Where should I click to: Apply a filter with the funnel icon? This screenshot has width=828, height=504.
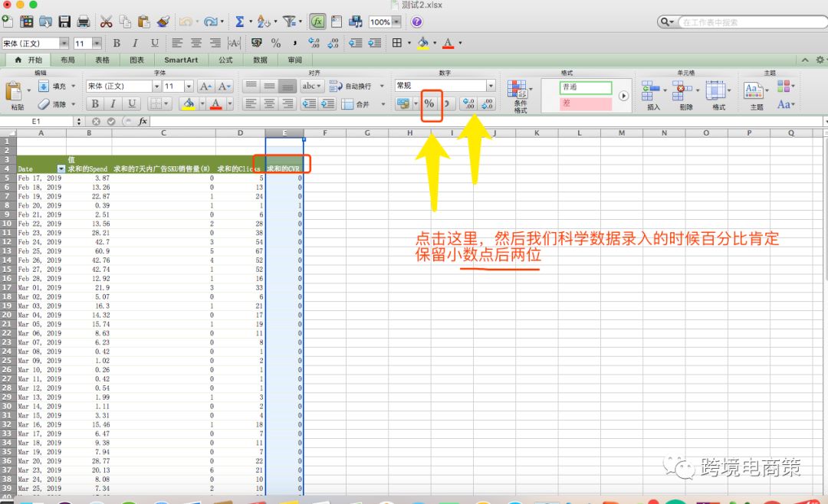tap(289, 21)
